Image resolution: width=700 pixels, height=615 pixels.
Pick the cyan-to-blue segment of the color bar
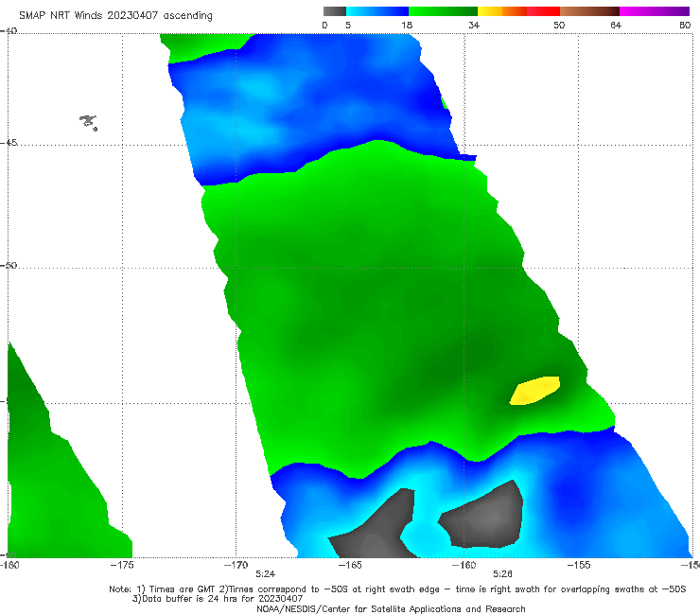pyautogui.click(x=377, y=11)
